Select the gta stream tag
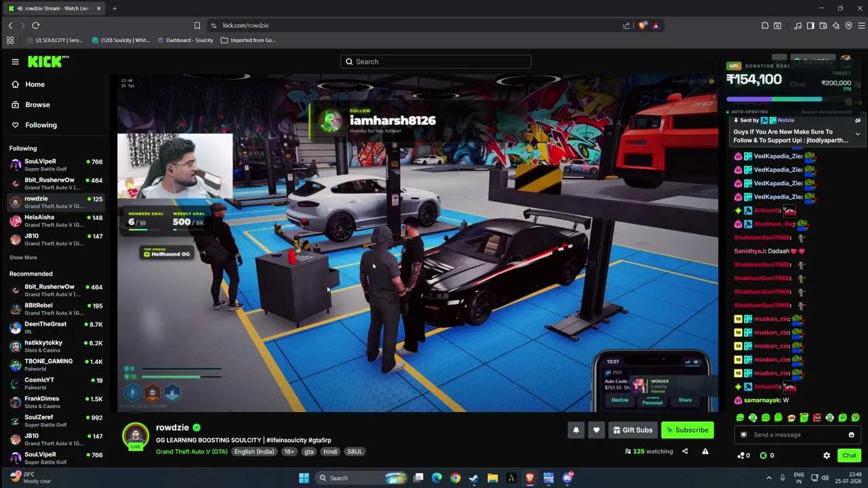This screenshot has width=868, height=488. pyautogui.click(x=309, y=452)
